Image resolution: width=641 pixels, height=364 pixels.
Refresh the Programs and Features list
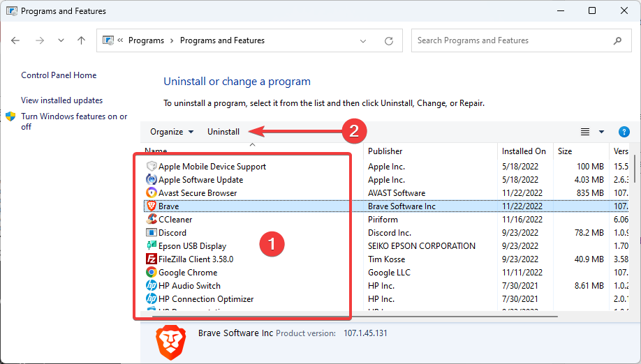[389, 41]
